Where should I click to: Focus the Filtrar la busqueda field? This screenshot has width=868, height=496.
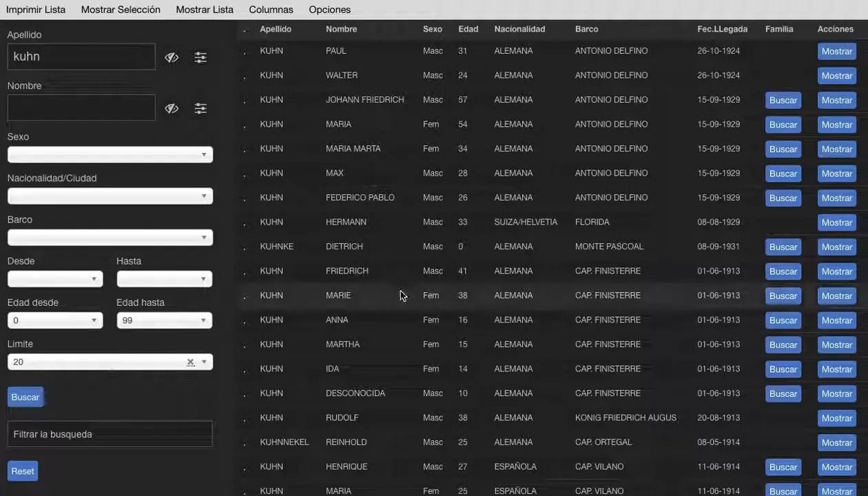[110, 434]
